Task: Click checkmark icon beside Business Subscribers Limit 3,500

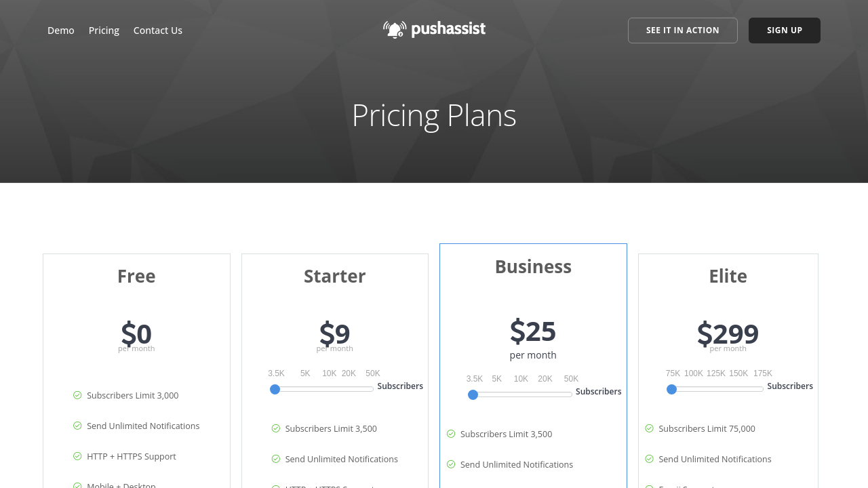Action: tap(451, 434)
